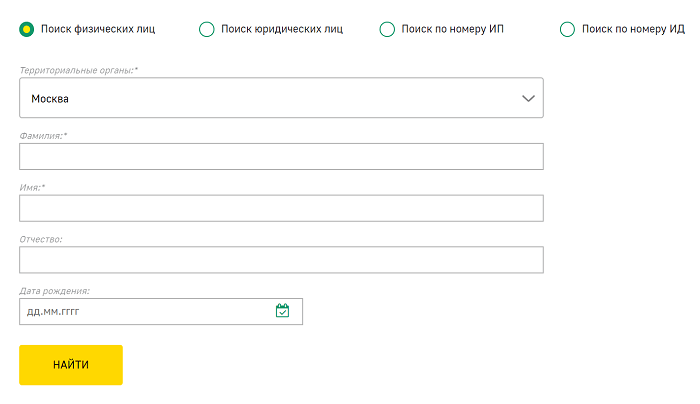Switch to "Поиск по номеру ИП" radio circle
This screenshot has height=404, width=700.
(387, 29)
